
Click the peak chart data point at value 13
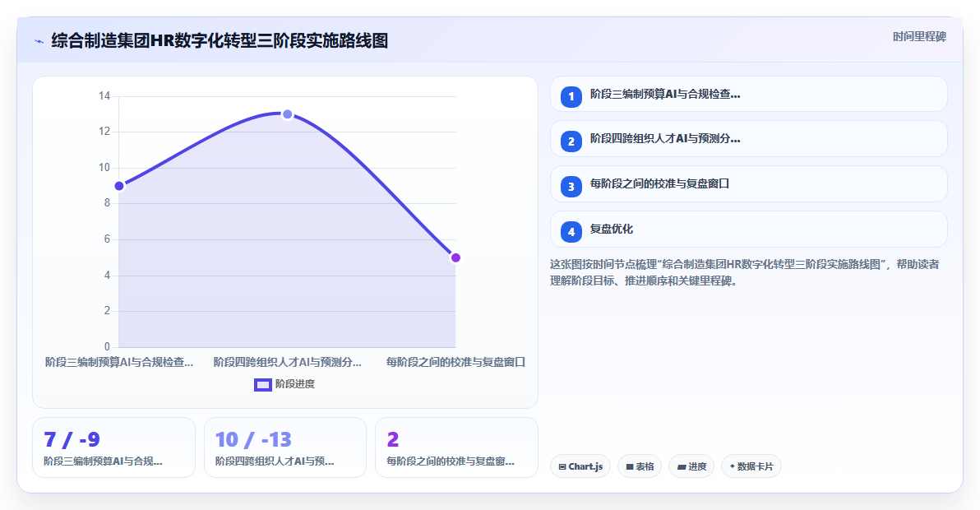[x=288, y=114]
